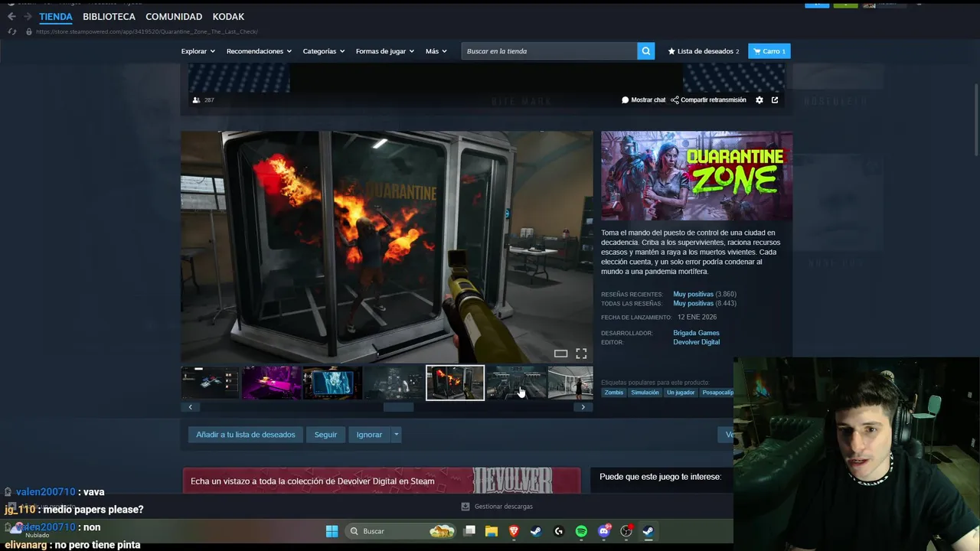The height and width of the screenshot is (551, 980).
Task: Click in the Buscar en la tienda field
Action: pyautogui.click(x=549, y=51)
